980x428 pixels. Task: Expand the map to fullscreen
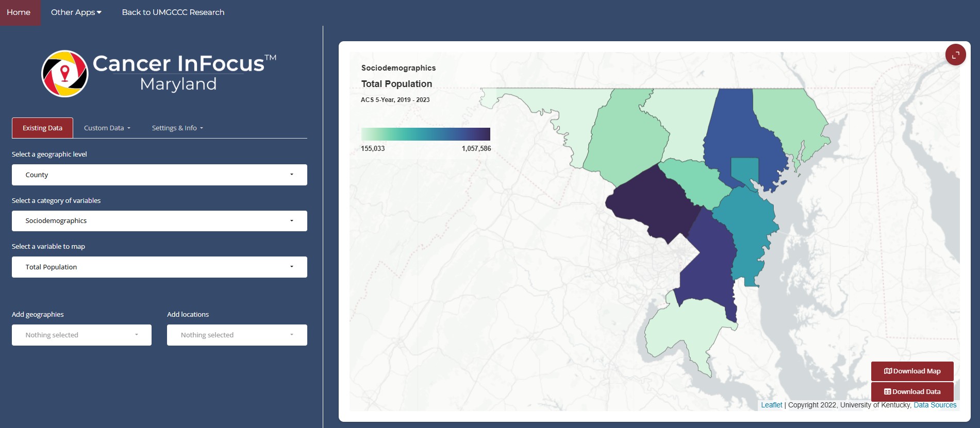(x=955, y=55)
